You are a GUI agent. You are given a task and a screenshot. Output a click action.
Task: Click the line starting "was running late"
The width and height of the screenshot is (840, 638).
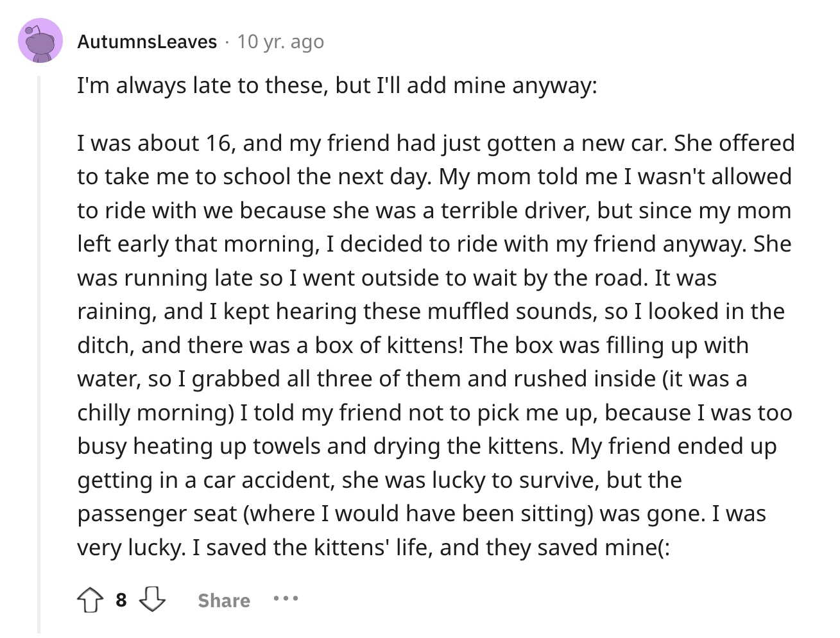pos(397,278)
